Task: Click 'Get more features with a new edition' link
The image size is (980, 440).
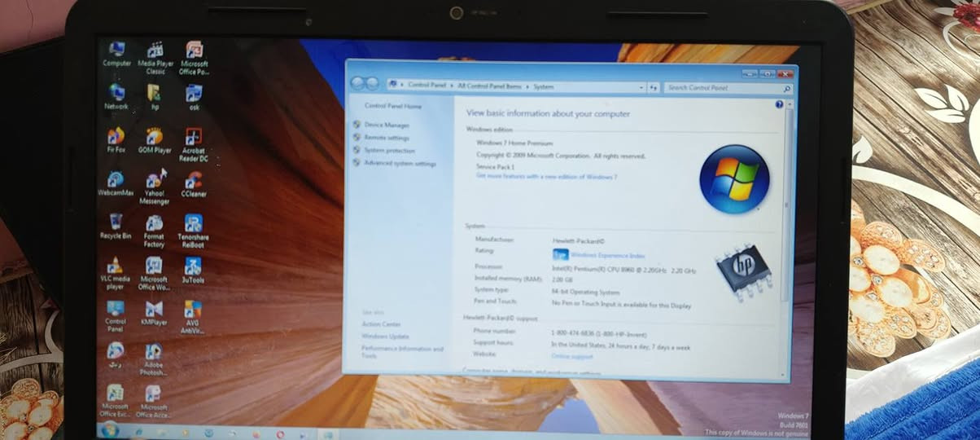Action: click(x=546, y=176)
